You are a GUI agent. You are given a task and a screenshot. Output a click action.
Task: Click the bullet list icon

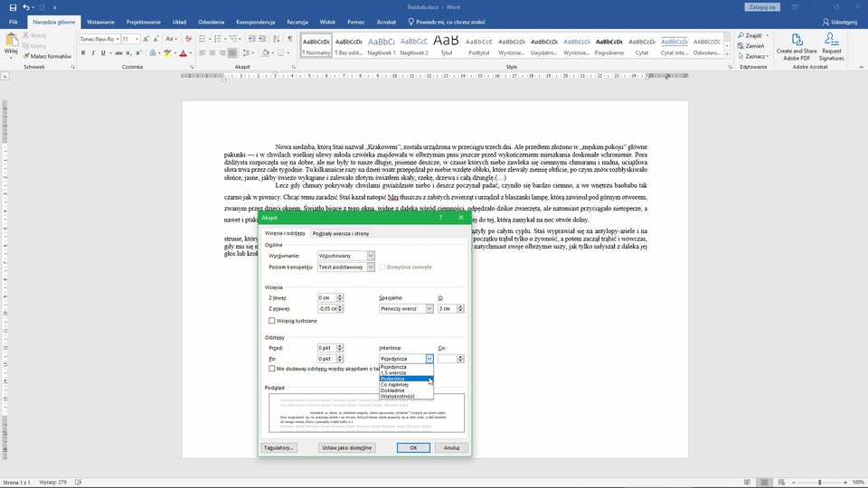pos(202,39)
